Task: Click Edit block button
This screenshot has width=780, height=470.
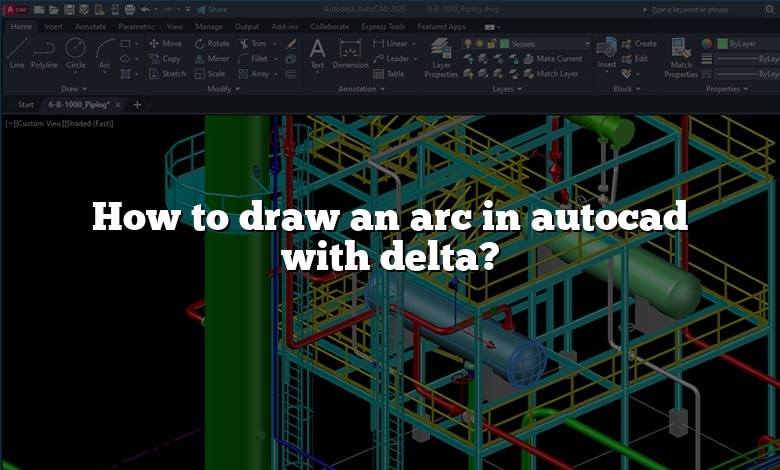Action: (635, 59)
